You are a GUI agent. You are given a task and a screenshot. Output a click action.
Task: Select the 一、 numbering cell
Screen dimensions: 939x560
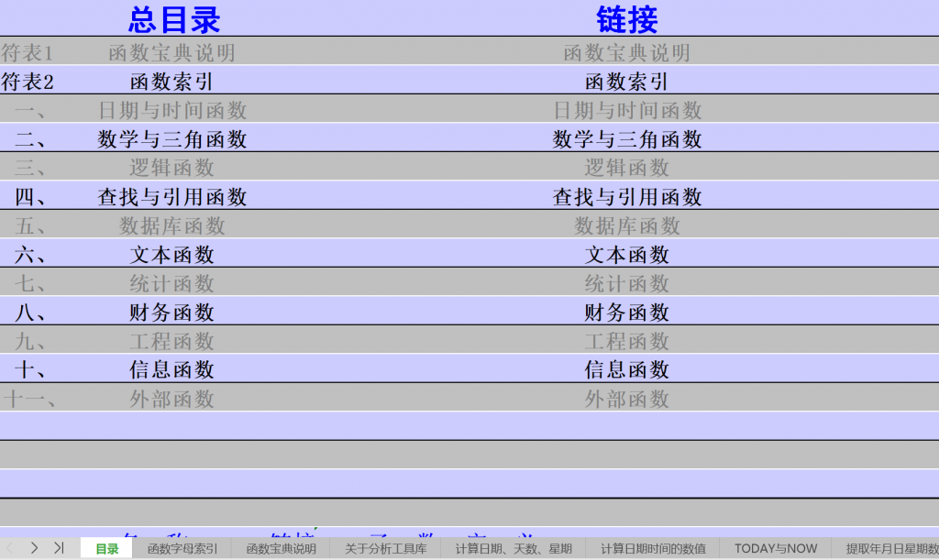pos(30,110)
